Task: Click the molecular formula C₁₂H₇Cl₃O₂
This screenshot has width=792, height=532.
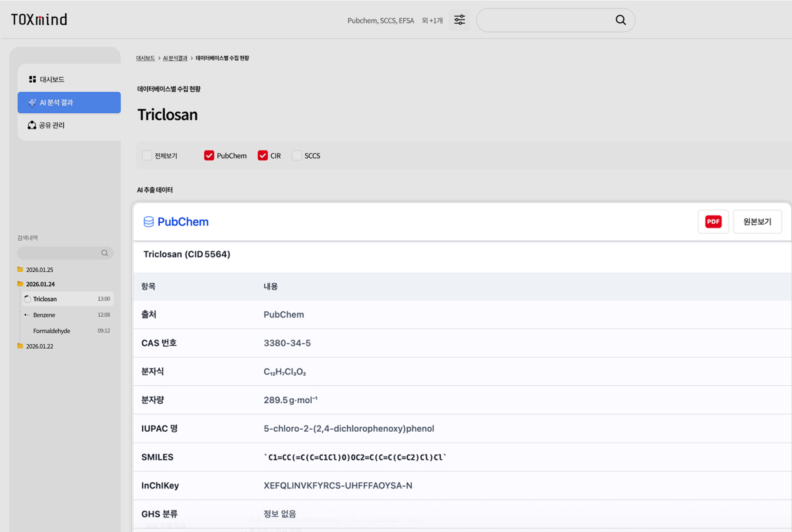Action: [x=285, y=372]
